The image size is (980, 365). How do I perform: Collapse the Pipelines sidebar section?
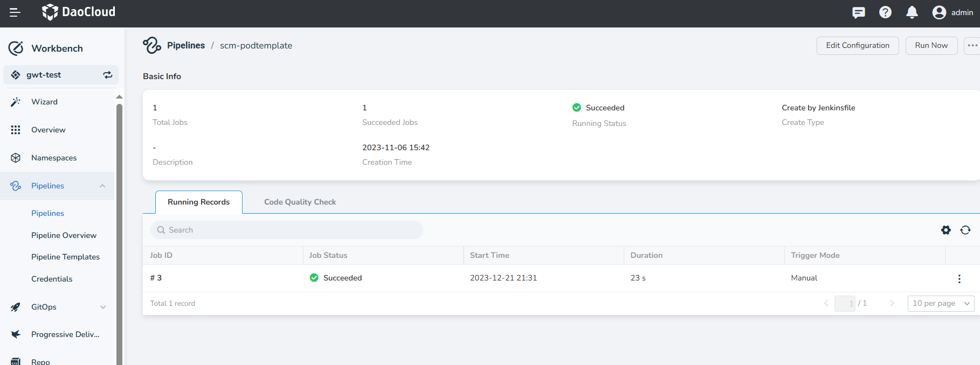(x=102, y=186)
